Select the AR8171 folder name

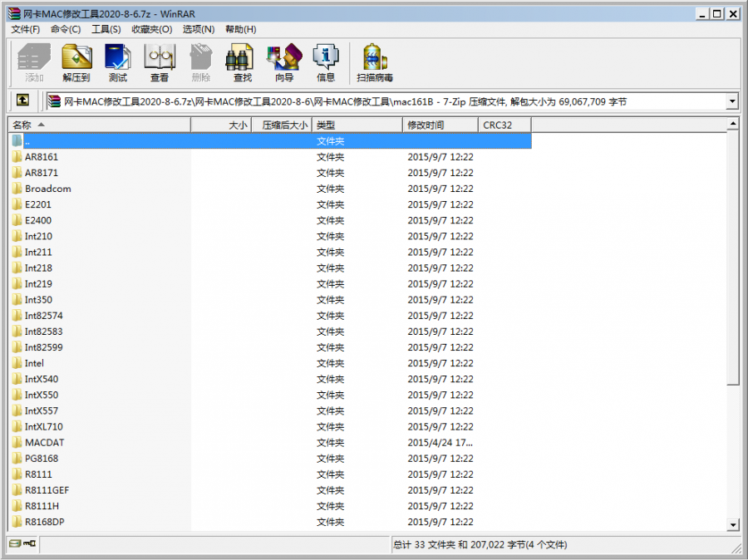[x=42, y=173]
